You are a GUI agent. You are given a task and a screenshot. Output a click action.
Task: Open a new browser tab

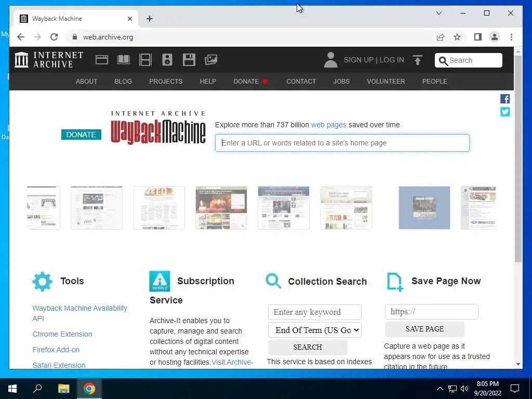(150, 19)
